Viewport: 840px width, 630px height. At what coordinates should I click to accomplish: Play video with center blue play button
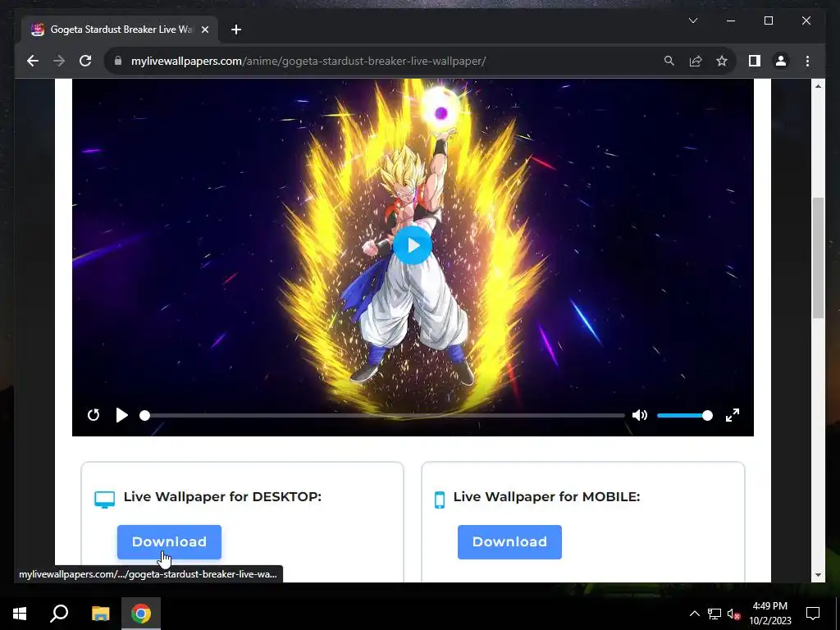pyautogui.click(x=413, y=245)
